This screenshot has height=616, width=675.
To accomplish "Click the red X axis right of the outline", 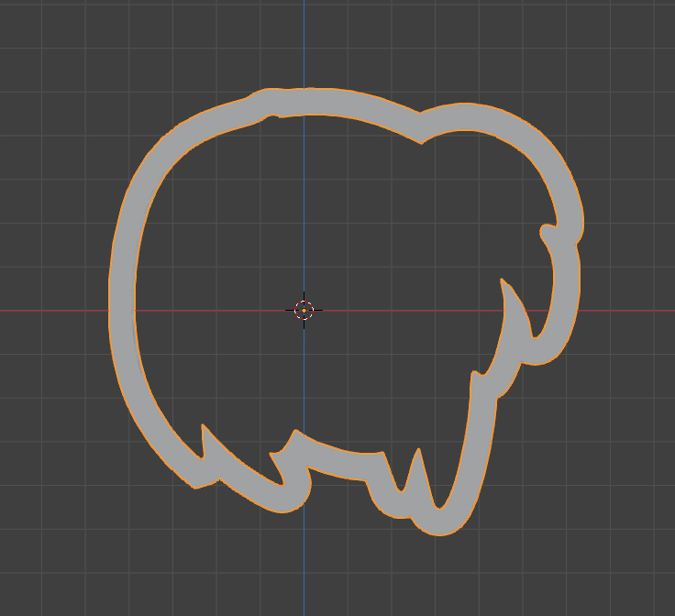I will tap(633, 310).
